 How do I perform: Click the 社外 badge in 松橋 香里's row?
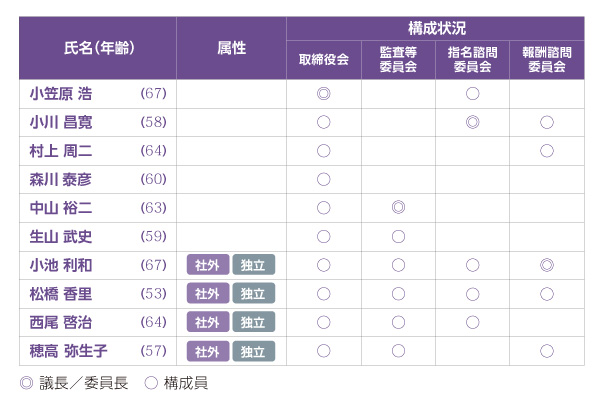click(207, 294)
